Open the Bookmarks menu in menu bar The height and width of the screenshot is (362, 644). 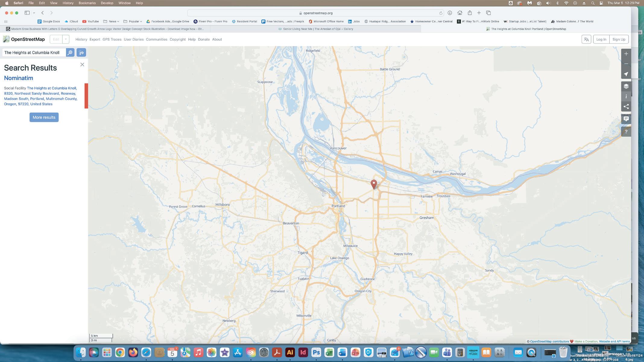[x=87, y=3]
